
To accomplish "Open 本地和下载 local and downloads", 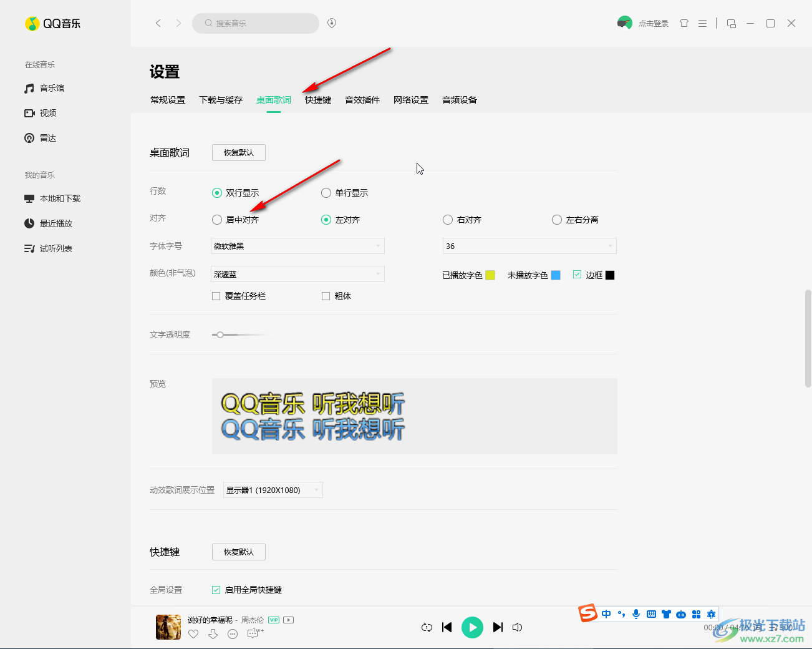I will 52,198.
